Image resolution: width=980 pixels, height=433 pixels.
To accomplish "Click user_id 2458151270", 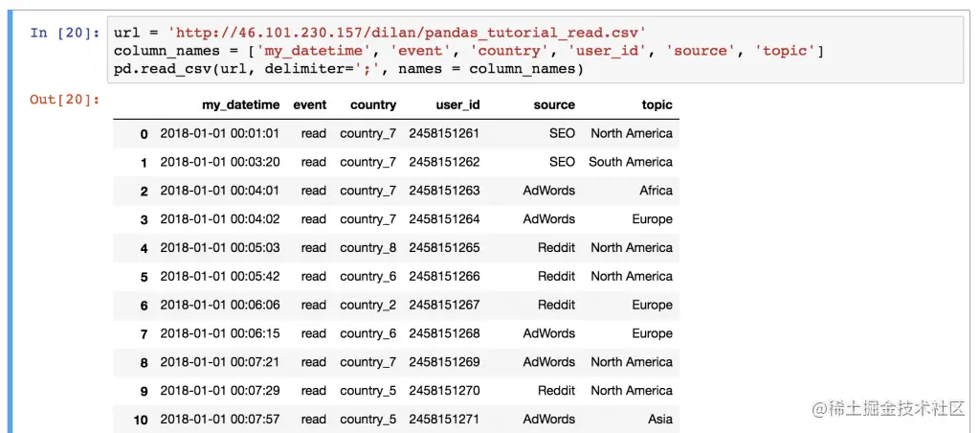I will (444, 391).
